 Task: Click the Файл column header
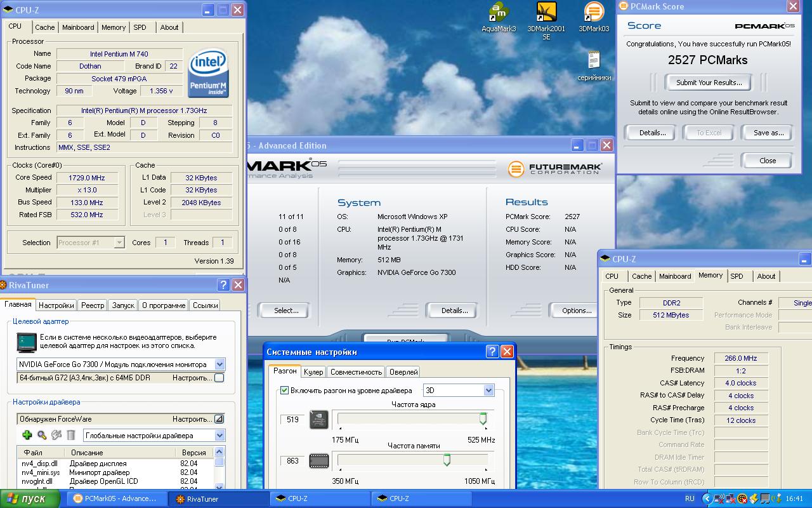(x=41, y=453)
